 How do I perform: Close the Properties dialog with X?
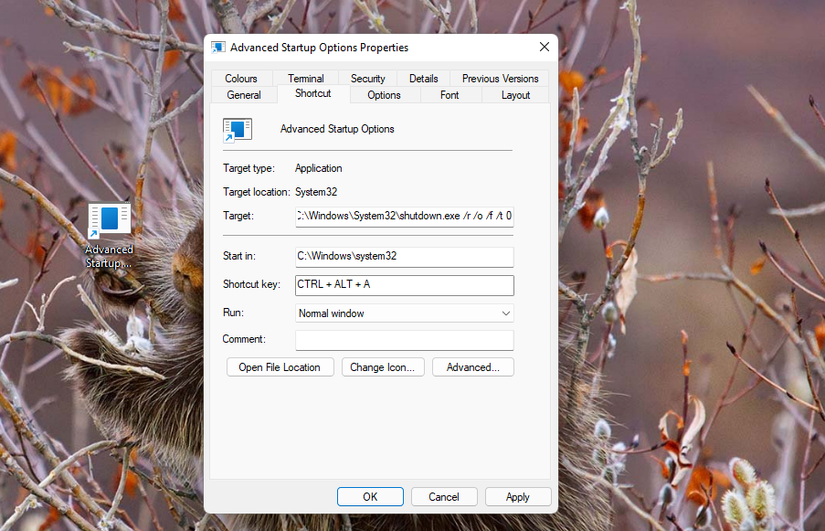544,47
